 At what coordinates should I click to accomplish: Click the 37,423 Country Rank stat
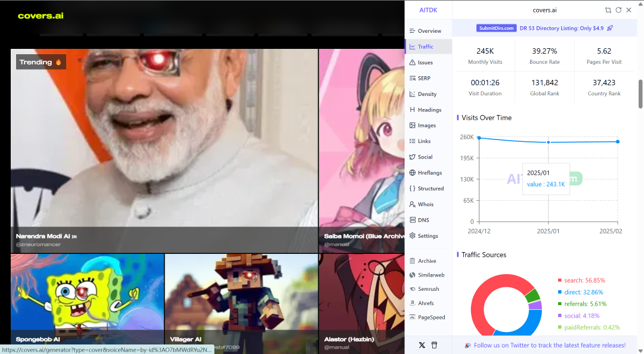point(604,88)
